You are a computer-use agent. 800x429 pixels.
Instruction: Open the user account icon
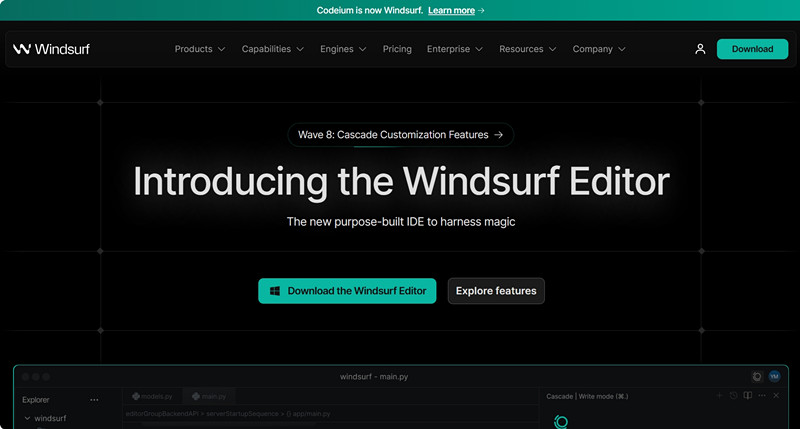(x=700, y=49)
